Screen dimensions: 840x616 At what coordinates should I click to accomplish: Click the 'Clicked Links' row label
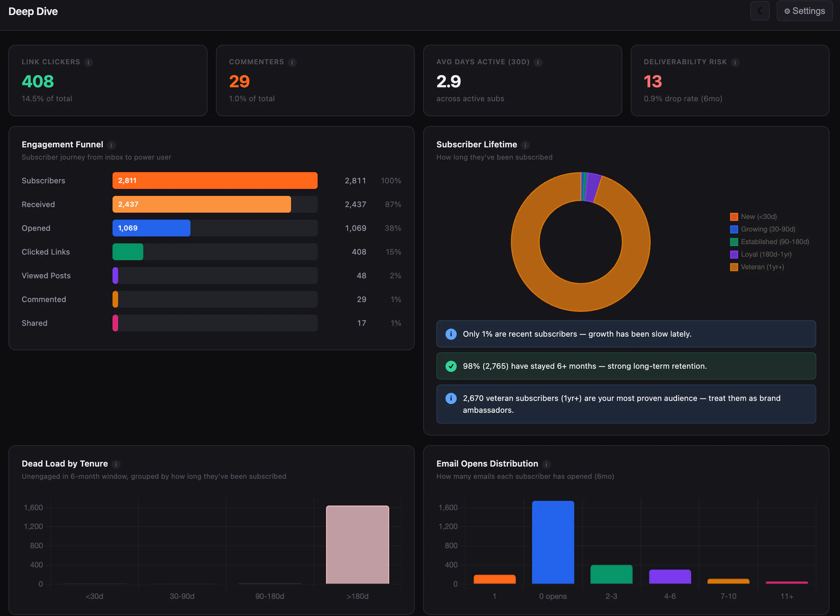tap(45, 252)
